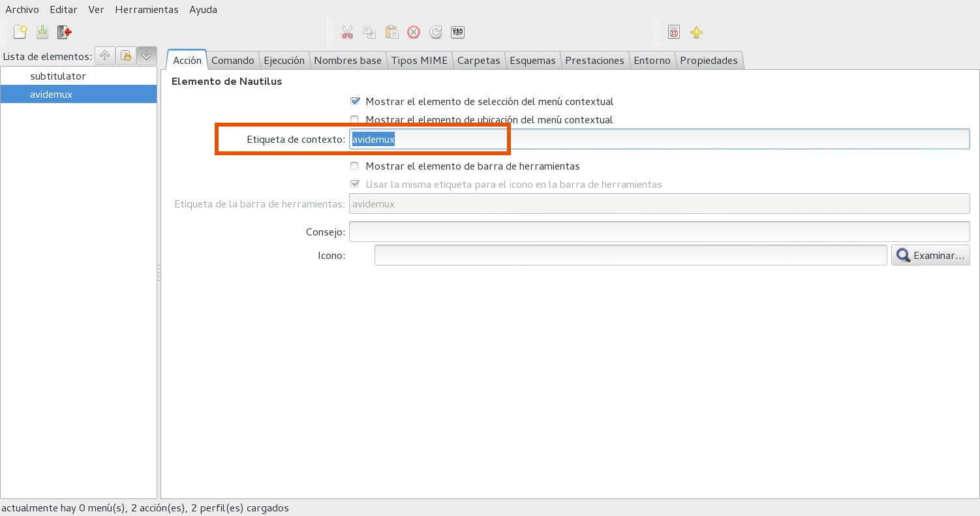This screenshot has width=980, height=516.
Task: Create a new action with the toolbar icon
Action: pyautogui.click(x=20, y=32)
